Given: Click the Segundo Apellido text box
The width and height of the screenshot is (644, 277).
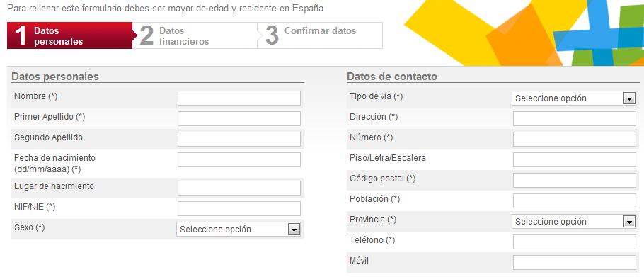Looking at the screenshot, I should pyautogui.click(x=239, y=140).
